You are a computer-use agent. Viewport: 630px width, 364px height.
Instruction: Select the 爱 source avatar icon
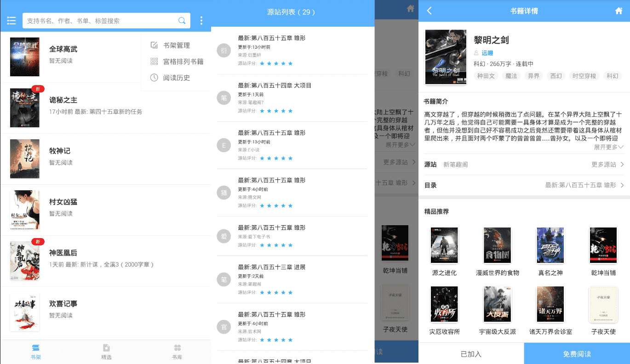coord(224,237)
